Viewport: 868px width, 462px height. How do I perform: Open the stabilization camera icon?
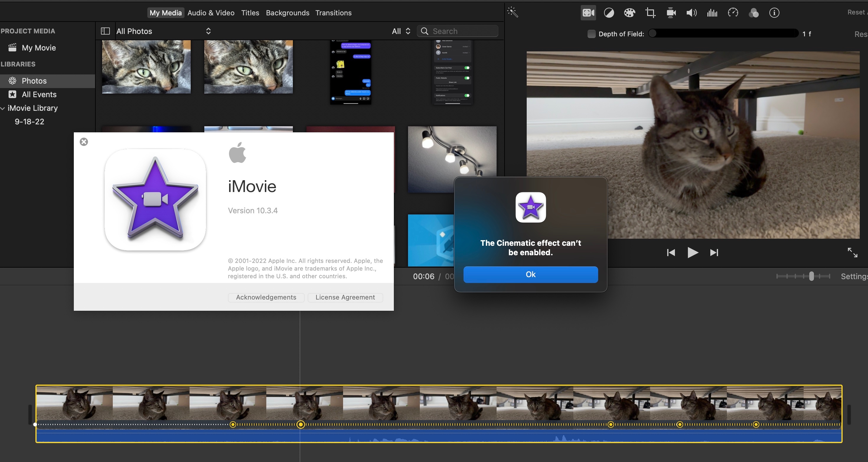(671, 13)
